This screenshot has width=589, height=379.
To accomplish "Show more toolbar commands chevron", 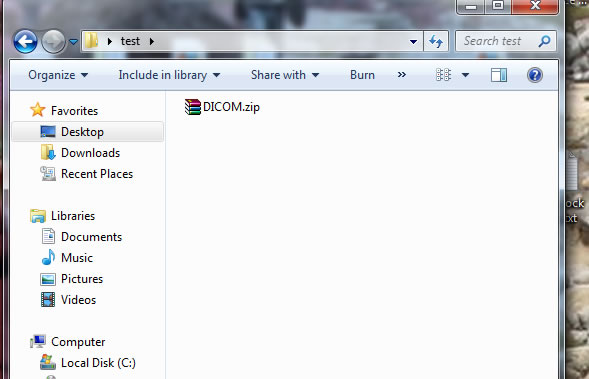I will (402, 75).
